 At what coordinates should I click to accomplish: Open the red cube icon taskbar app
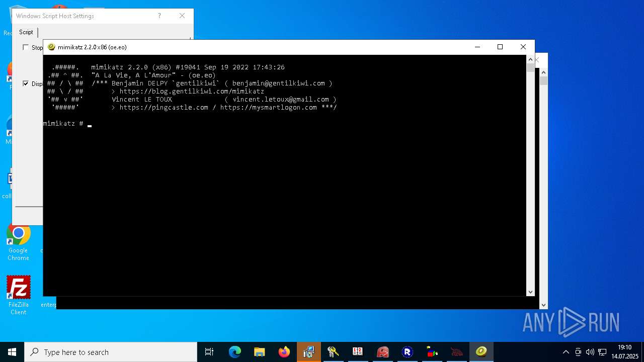point(382,352)
